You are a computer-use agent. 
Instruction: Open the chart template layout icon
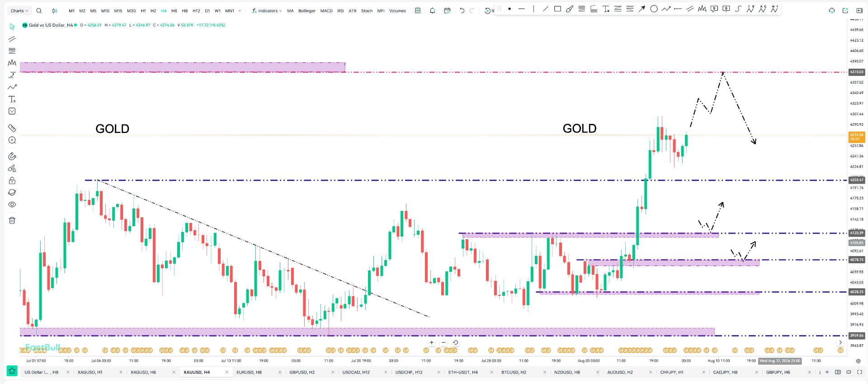click(418, 11)
